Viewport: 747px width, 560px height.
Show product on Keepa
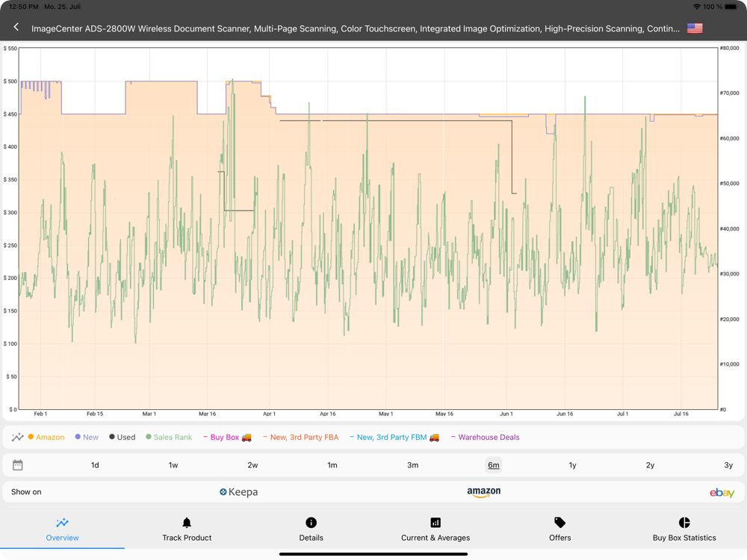[239, 492]
